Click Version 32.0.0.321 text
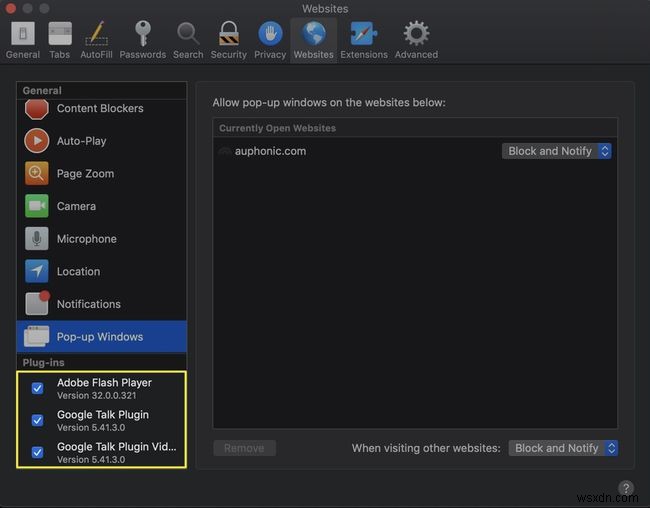This screenshot has width=650, height=508. pos(97,396)
